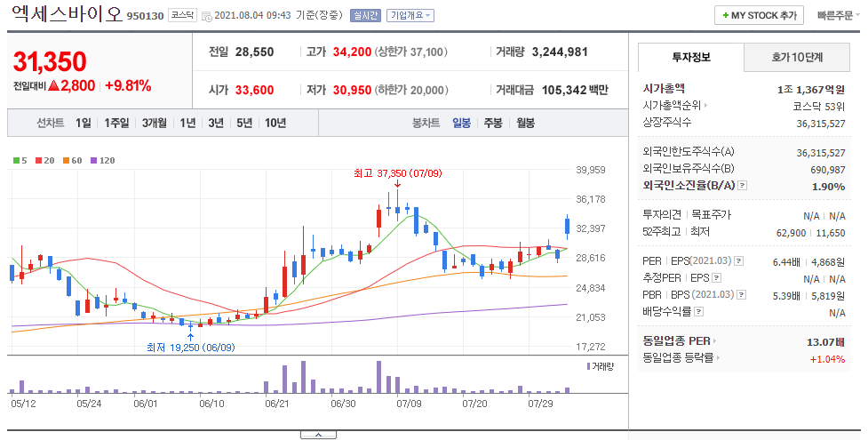Click the purple 120-day moving average legend
This screenshot has height=440, width=868.
tap(103, 161)
